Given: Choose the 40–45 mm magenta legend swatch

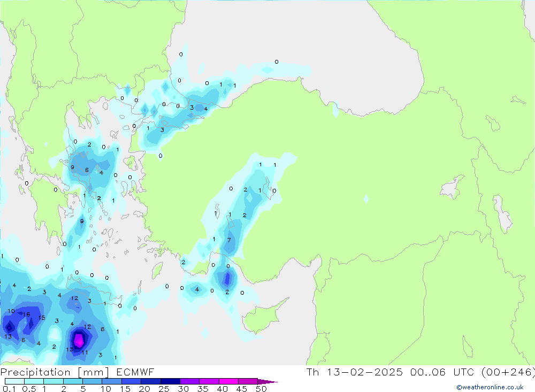Looking at the screenshot, I should coord(228,381).
